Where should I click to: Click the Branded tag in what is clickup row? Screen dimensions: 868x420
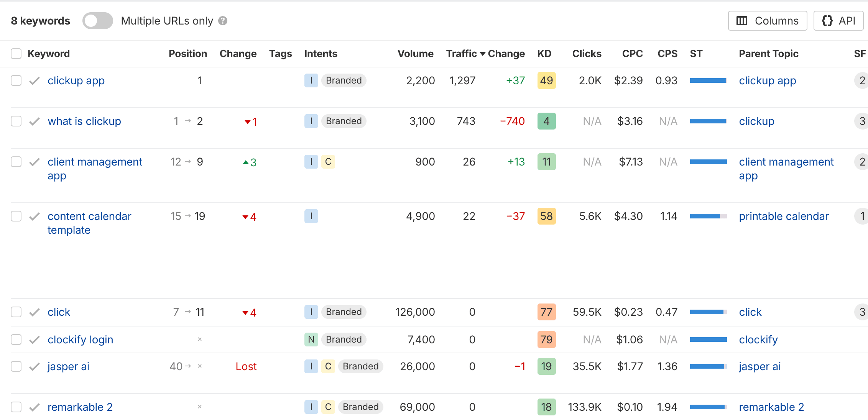(x=344, y=121)
